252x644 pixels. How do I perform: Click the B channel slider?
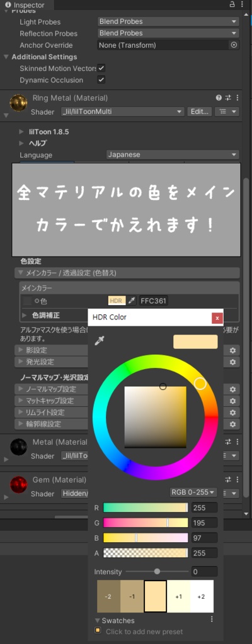146,538
